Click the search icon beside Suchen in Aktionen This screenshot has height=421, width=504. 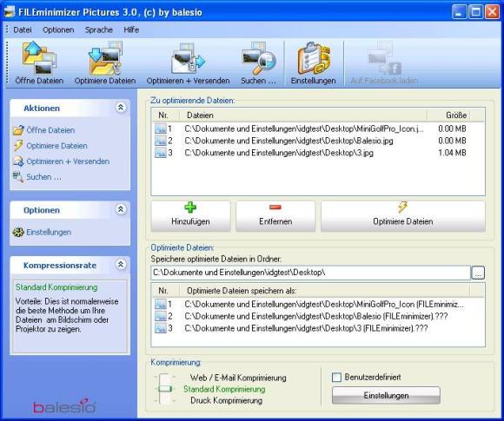(18, 177)
